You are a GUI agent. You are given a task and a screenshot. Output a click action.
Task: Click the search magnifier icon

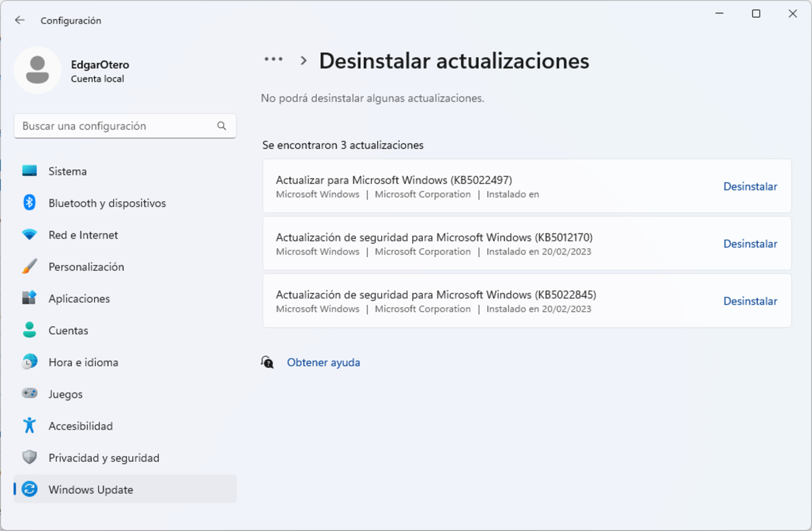(x=221, y=126)
